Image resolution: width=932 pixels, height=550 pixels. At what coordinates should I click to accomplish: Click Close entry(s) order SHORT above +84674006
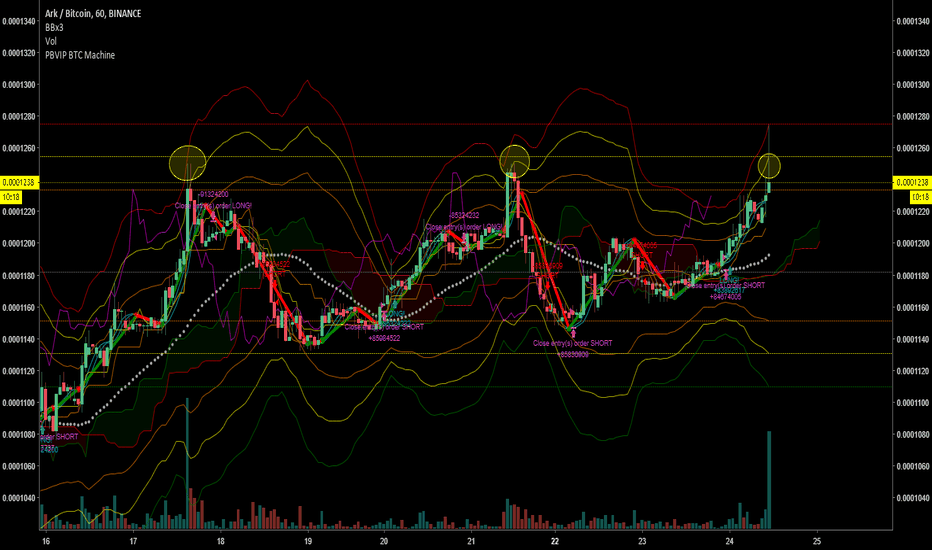(726, 285)
